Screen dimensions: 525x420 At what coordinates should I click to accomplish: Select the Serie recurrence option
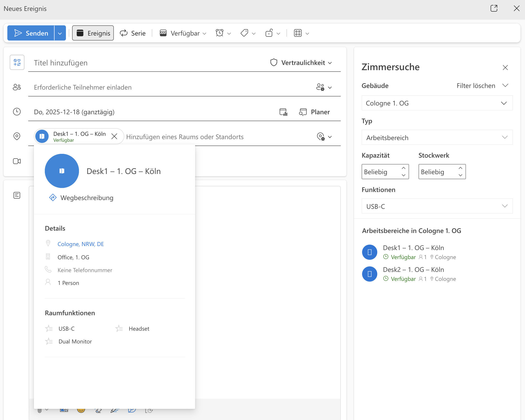pyautogui.click(x=133, y=33)
